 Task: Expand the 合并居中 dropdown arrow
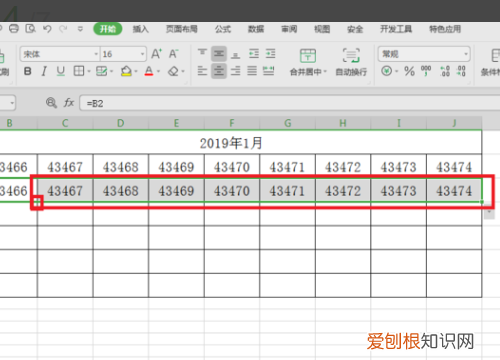pos(325,72)
